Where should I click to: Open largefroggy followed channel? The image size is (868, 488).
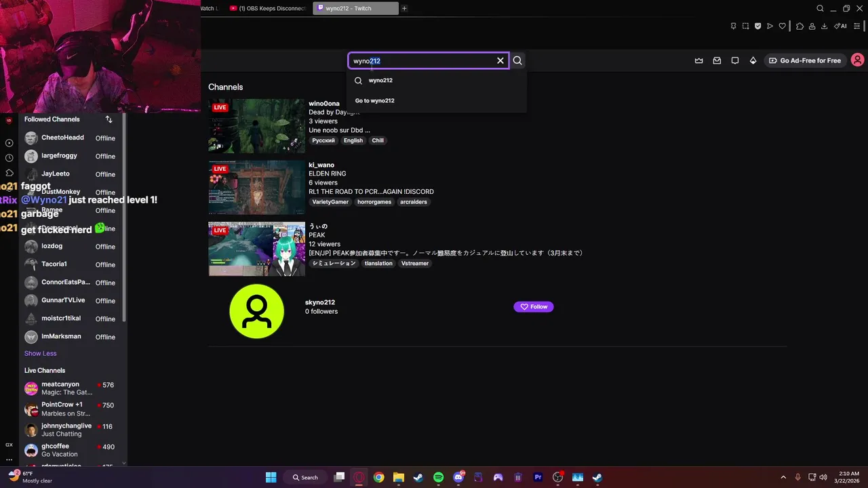coord(70,156)
